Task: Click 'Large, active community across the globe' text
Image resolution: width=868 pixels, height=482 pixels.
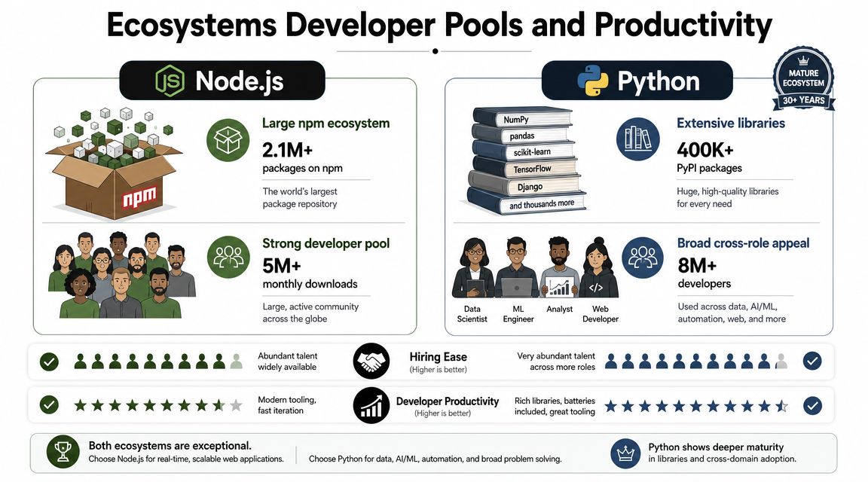Action: tap(310, 313)
